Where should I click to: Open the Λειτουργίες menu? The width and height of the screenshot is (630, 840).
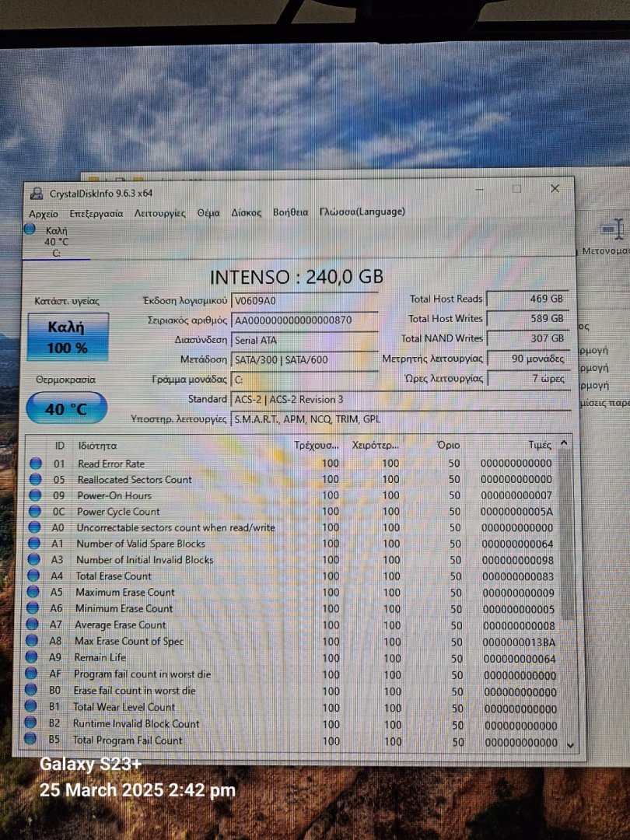click(159, 213)
